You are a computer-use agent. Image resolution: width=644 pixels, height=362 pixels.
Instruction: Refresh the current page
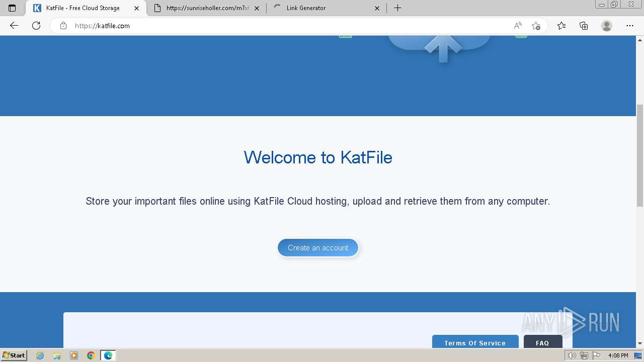(x=36, y=26)
